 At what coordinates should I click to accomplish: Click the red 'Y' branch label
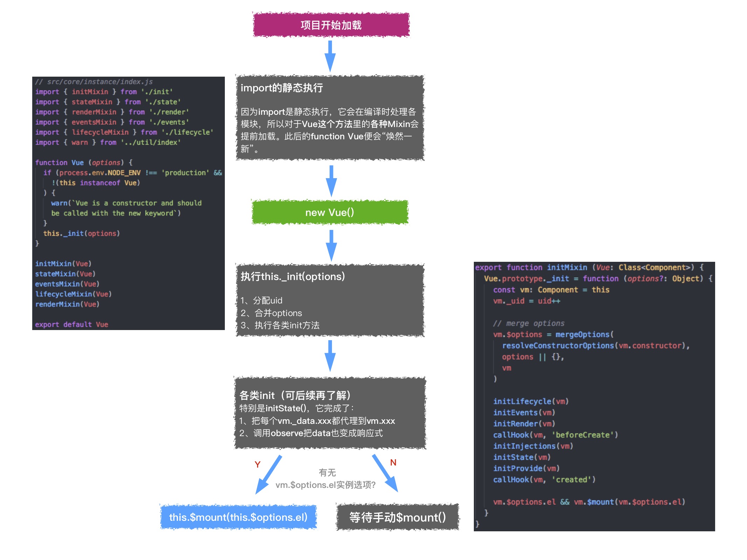[257, 464]
